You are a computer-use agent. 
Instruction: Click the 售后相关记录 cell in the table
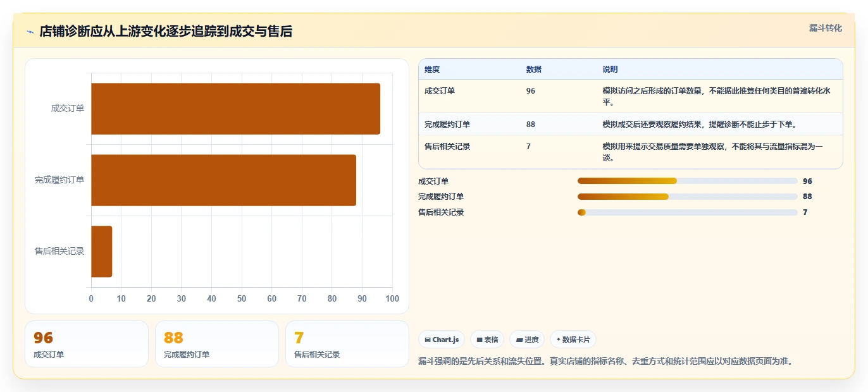(x=447, y=147)
